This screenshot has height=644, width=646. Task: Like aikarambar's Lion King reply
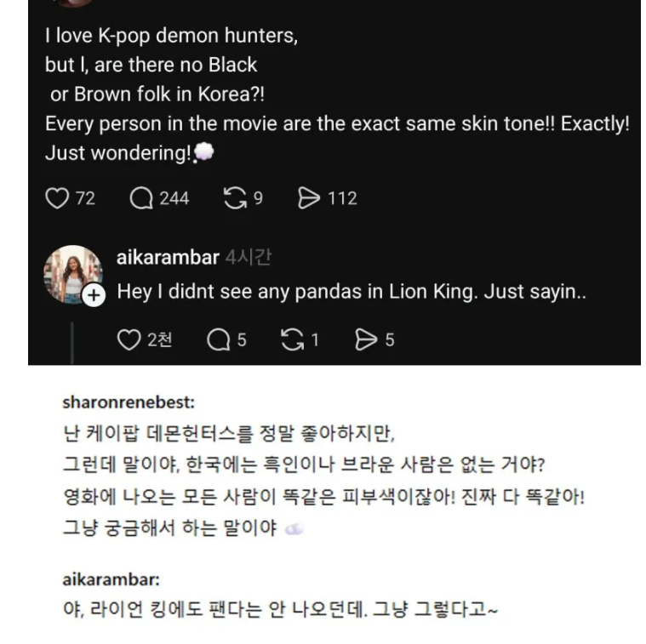tap(129, 339)
